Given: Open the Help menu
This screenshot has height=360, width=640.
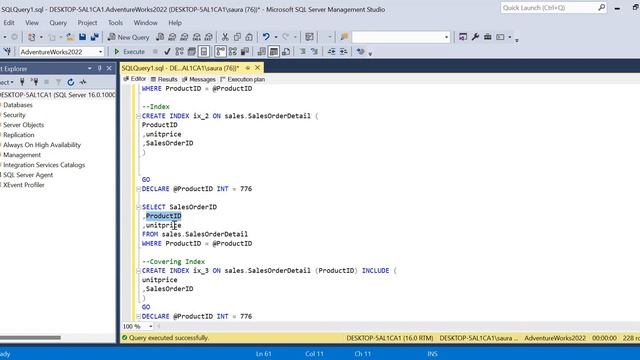Looking at the screenshot, I should (x=175, y=23).
